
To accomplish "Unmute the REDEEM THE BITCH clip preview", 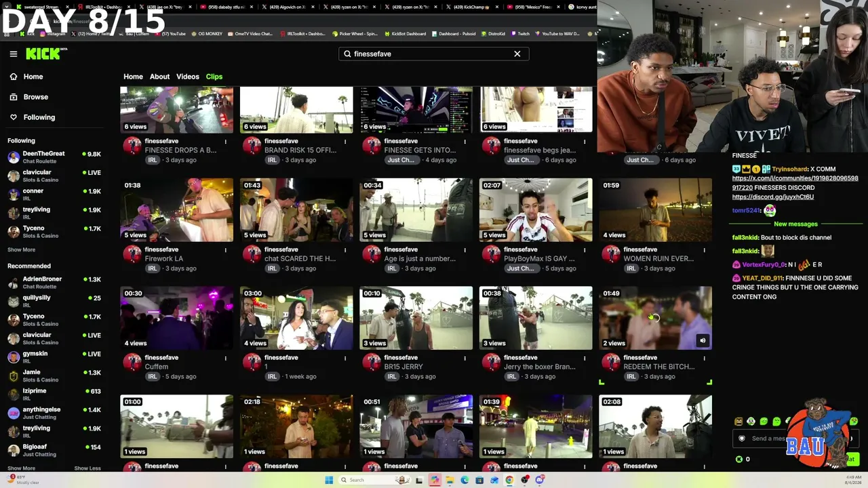I will coord(703,341).
